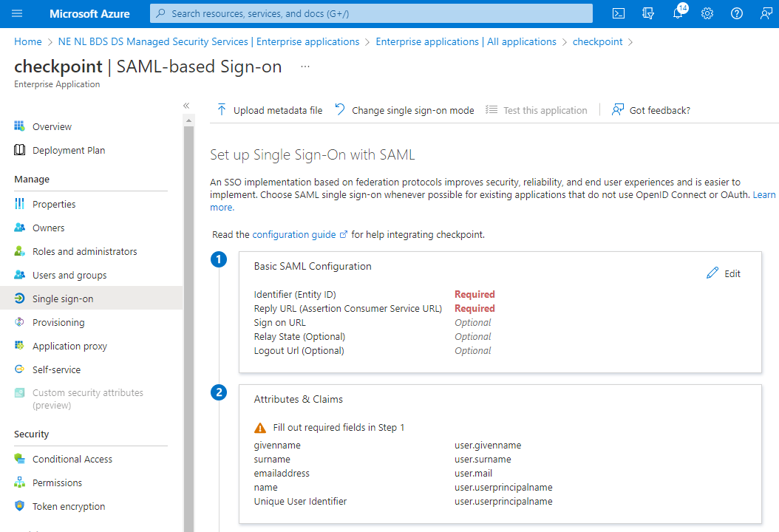
Task: Click the Learn more link
Action: point(764,194)
